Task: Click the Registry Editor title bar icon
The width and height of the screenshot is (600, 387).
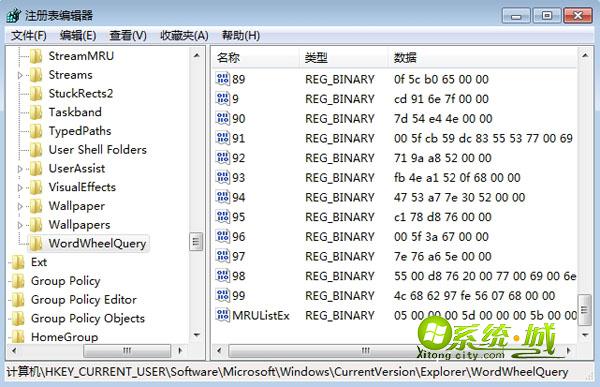Action: pos(13,16)
